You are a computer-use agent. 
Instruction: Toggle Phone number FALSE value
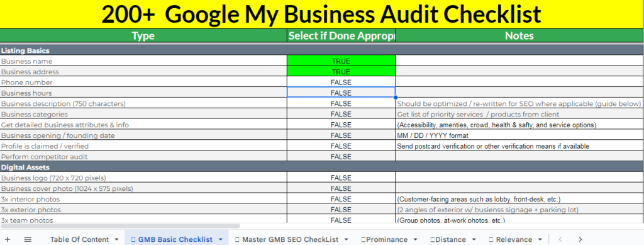click(341, 83)
